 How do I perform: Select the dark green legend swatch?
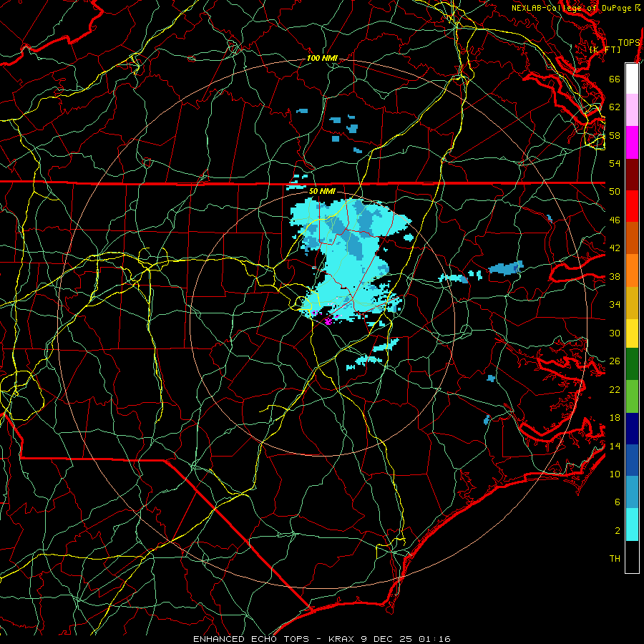(x=632, y=364)
